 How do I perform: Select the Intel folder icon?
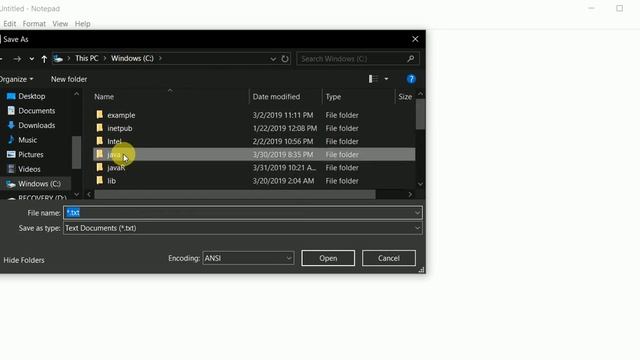coord(100,141)
